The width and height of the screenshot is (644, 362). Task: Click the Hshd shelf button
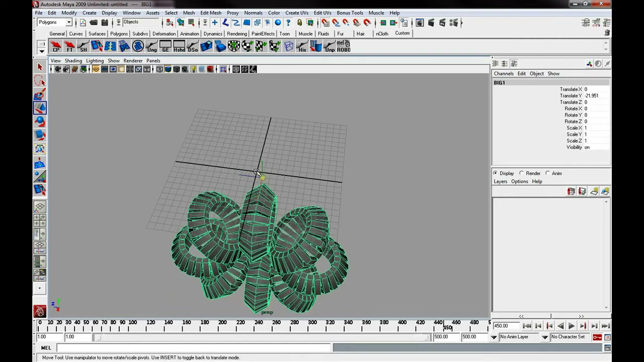(x=179, y=46)
